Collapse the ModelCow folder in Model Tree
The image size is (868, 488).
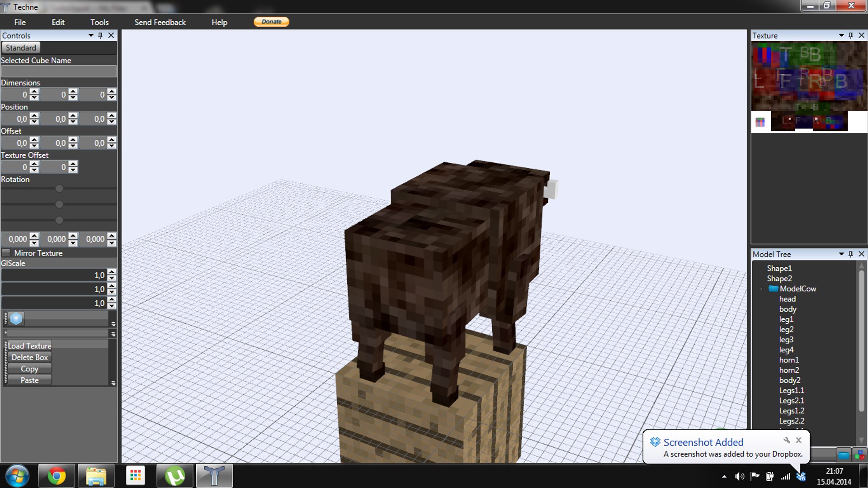[x=762, y=289]
